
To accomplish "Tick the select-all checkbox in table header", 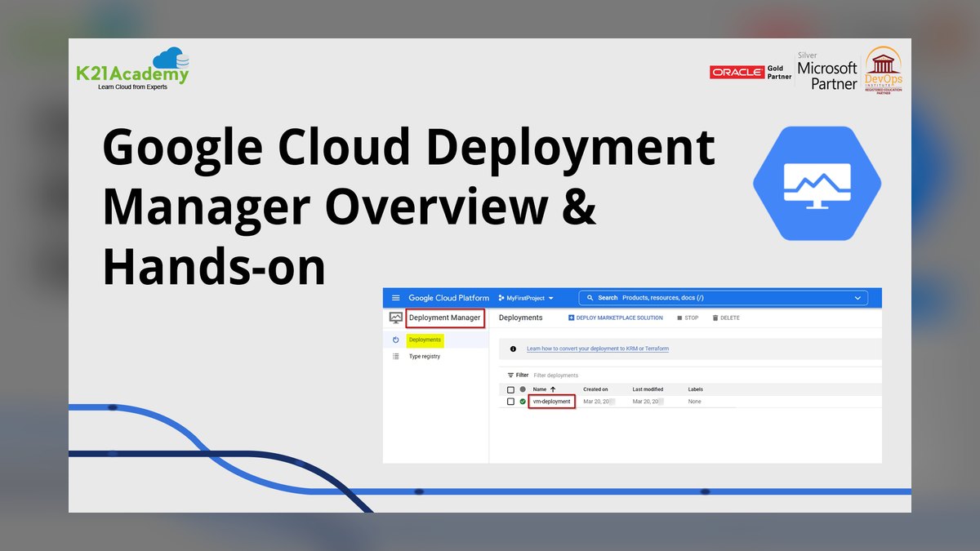I will pos(511,389).
